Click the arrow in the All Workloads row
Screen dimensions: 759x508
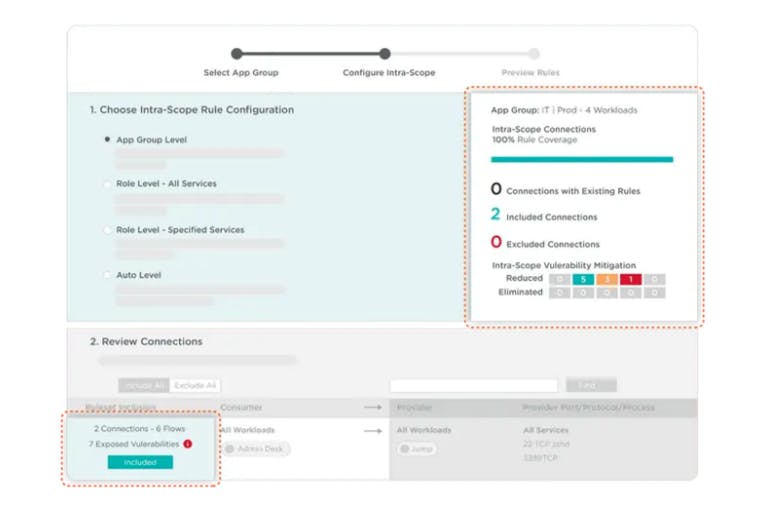pos(372,431)
